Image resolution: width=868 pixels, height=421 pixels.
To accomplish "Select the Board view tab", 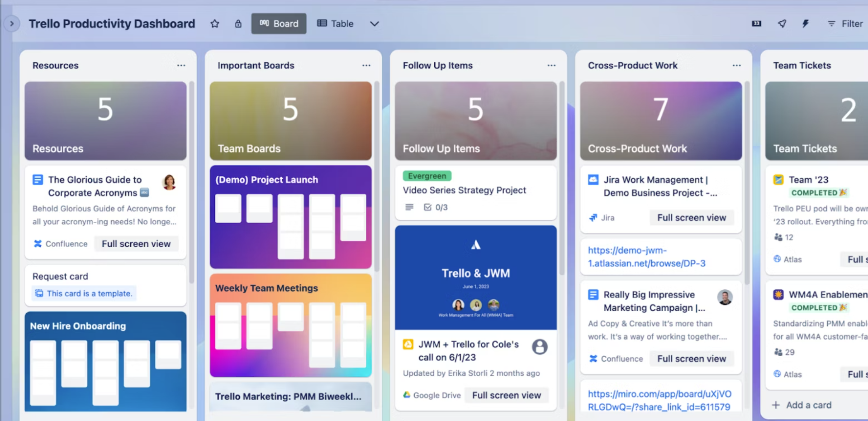I will (279, 24).
